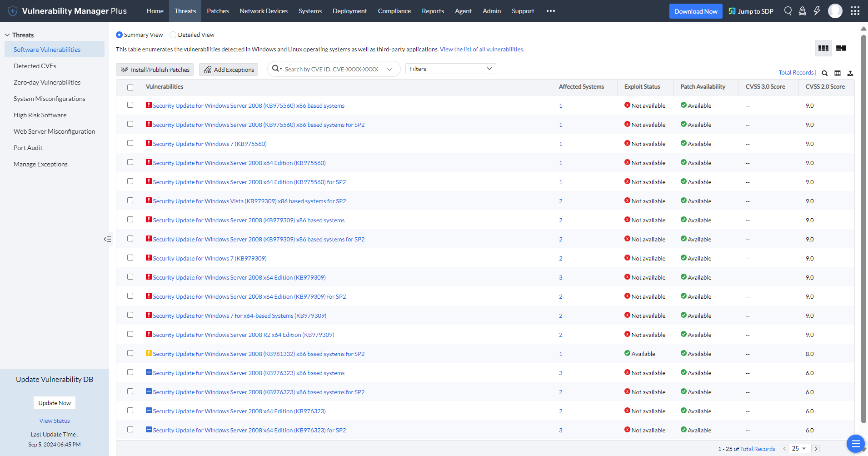The image size is (868, 456).
Task: Check the select-all checkbox in the table header
Action: point(130,87)
